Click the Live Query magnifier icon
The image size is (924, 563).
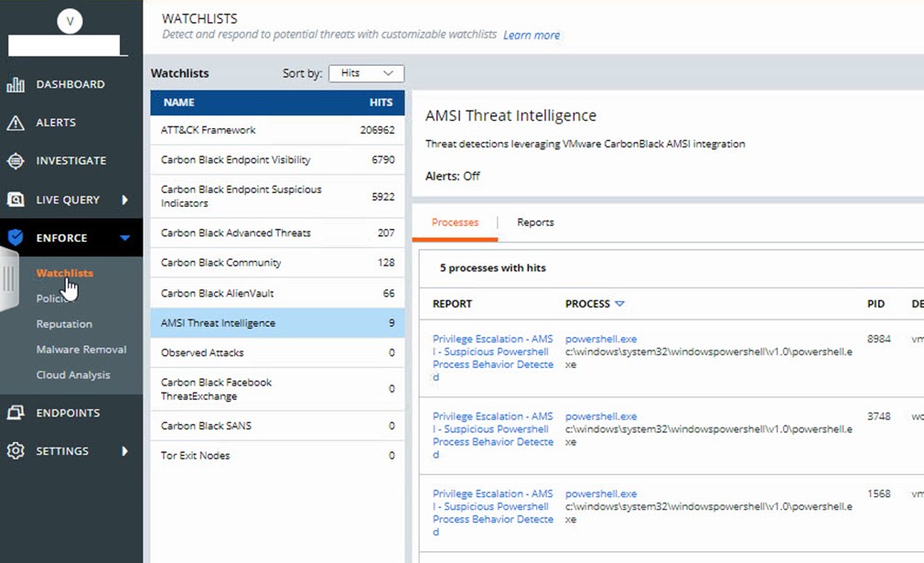pos(16,200)
